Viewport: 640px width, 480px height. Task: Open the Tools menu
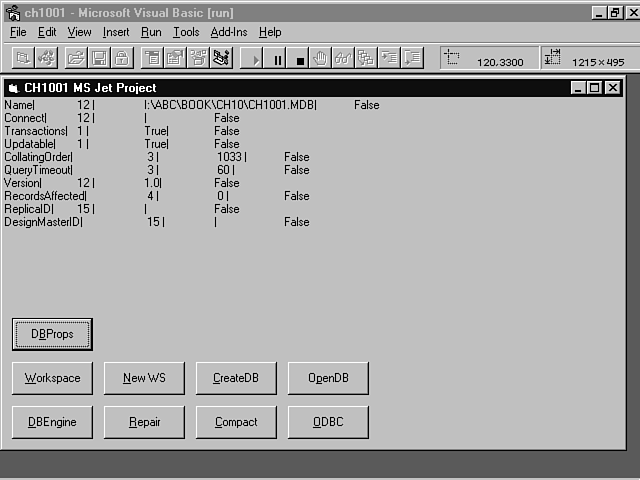[186, 32]
